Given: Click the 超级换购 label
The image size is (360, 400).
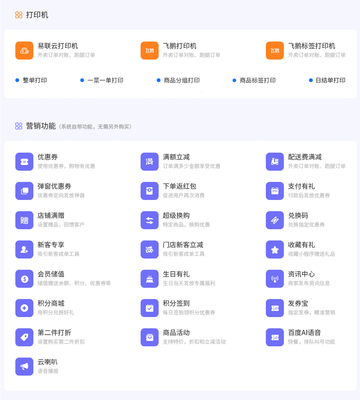Looking at the screenshot, I should coord(176,215).
